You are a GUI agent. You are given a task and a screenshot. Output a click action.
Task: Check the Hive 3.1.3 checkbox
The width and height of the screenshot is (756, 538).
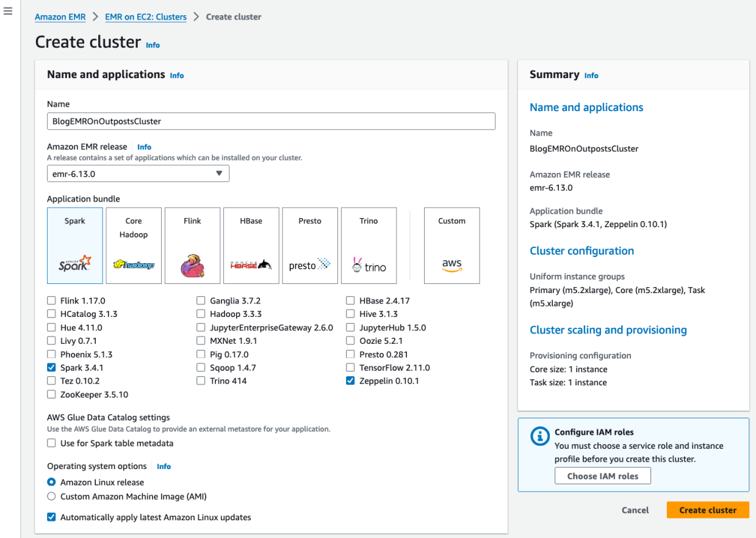point(350,314)
